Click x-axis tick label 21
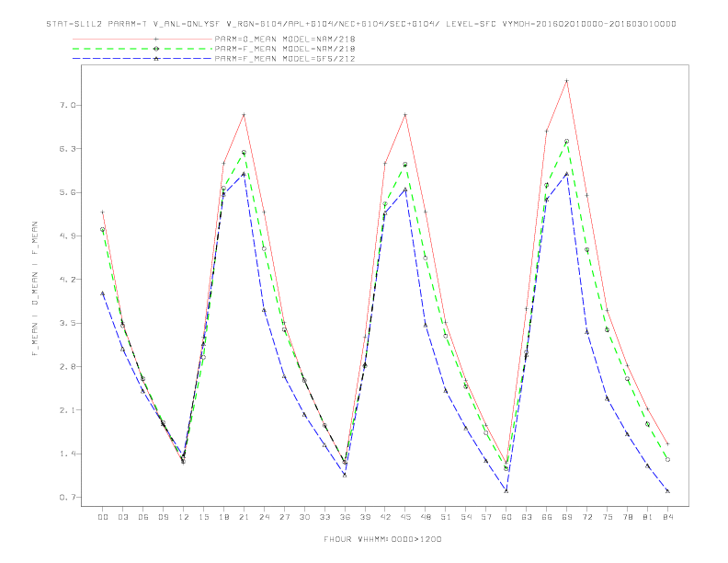Screen dimensions: 728x563 click(244, 517)
